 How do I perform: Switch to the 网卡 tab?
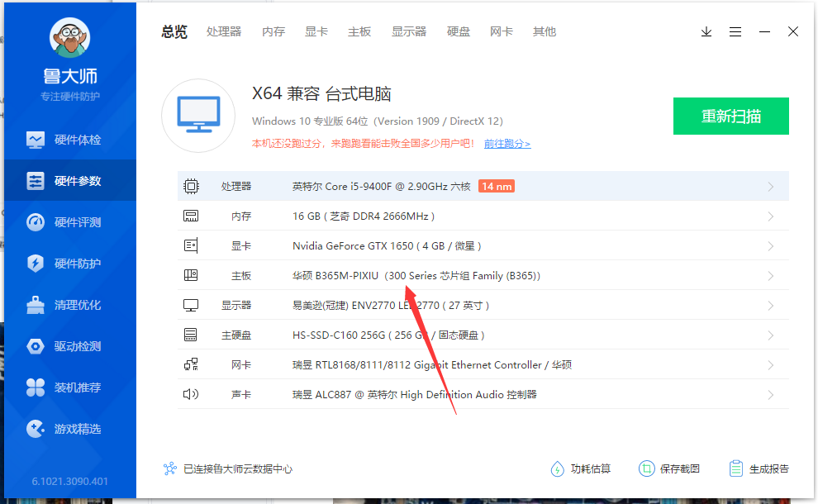tap(502, 32)
